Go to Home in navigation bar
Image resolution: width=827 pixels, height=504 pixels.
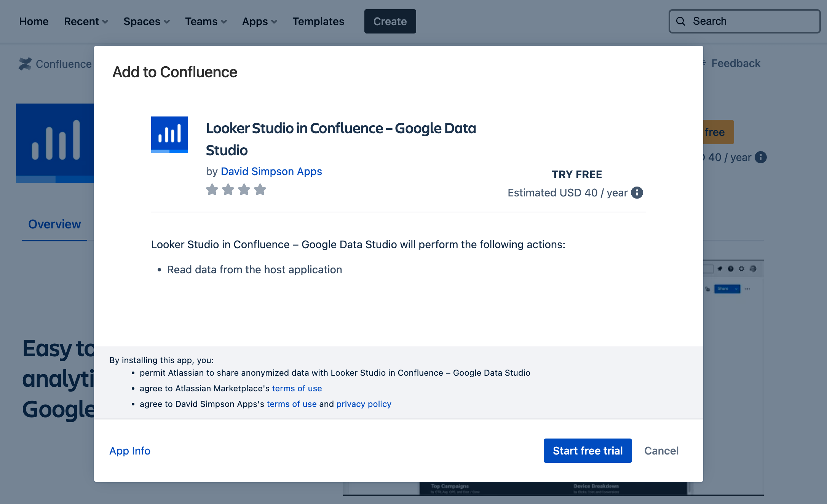coord(34,21)
